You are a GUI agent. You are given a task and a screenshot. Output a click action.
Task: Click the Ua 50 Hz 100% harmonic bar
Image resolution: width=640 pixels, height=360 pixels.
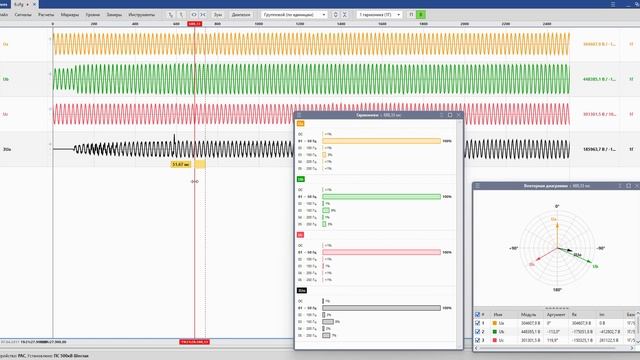382,141
